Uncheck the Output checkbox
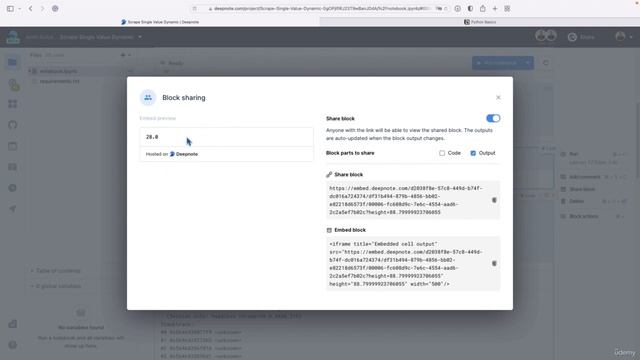 point(473,153)
